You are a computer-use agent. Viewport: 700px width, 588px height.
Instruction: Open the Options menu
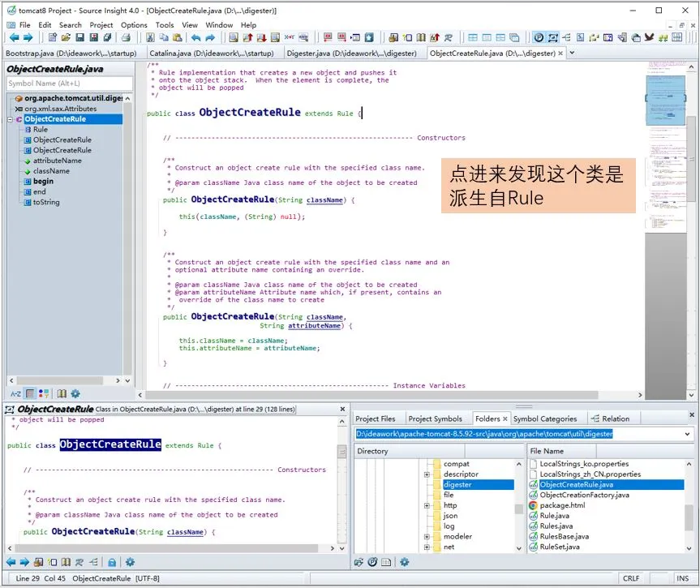pyautogui.click(x=134, y=25)
